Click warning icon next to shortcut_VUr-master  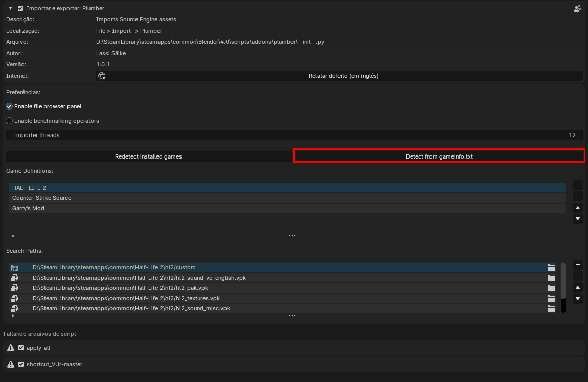pyautogui.click(x=11, y=364)
